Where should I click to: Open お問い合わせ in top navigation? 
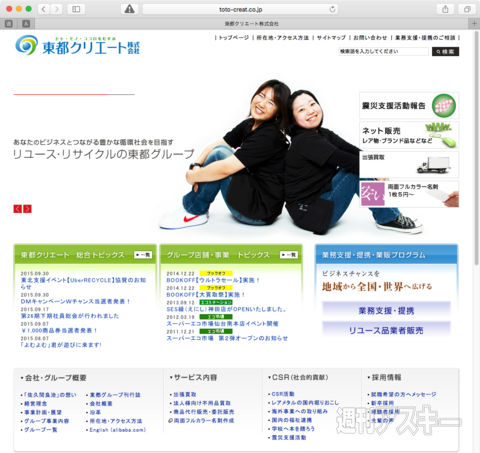pyautogui.click(x=370, y=38)
